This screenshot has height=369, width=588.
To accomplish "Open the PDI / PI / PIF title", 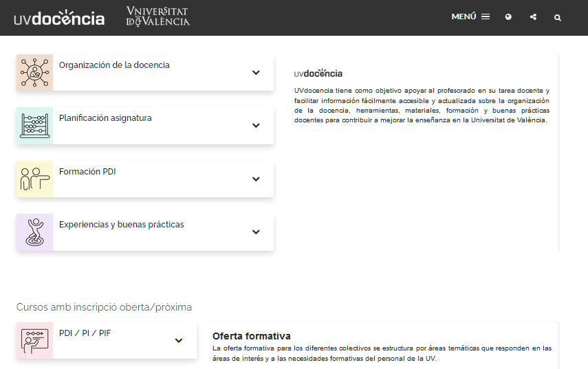I will pyautogui.click(x=85, y=333).
